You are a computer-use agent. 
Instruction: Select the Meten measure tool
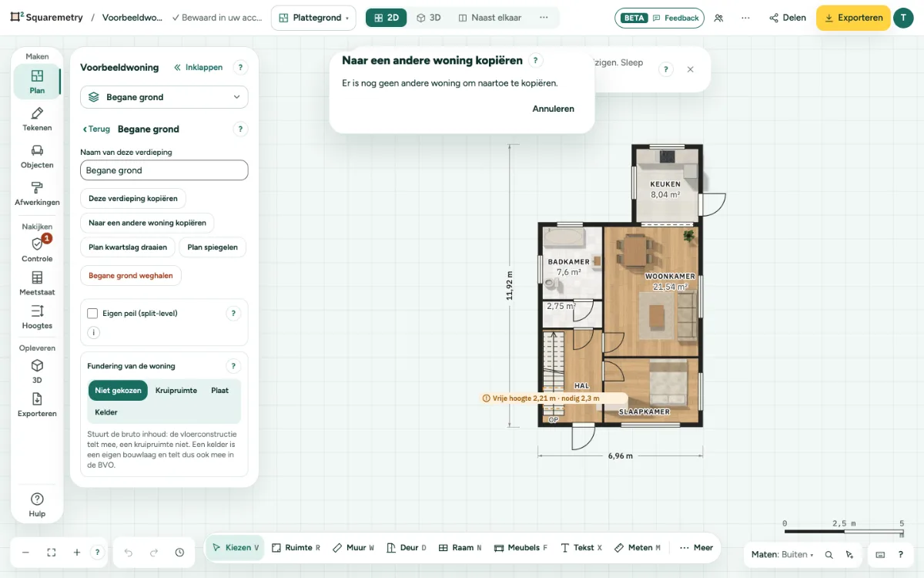[x=638, y=548]
